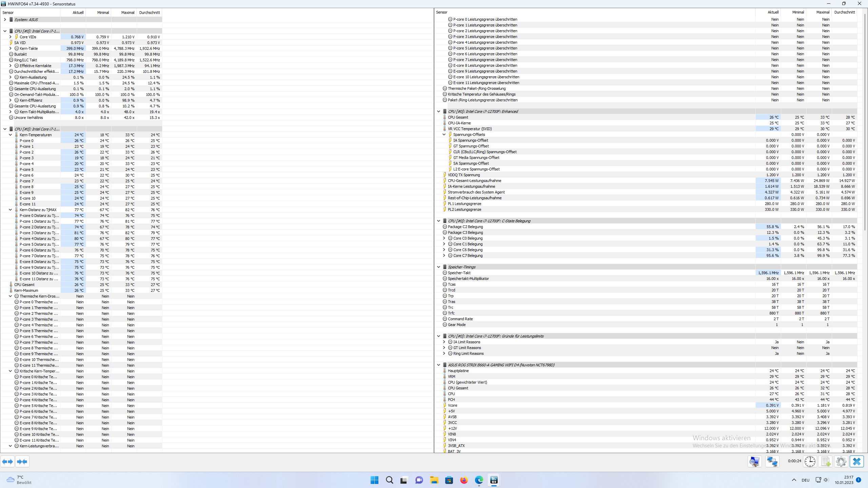Close sensors with the blue X button

[857, 462]
